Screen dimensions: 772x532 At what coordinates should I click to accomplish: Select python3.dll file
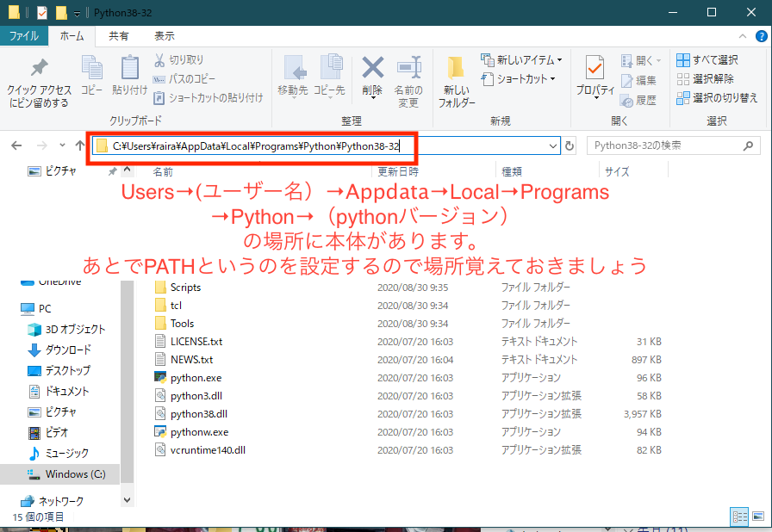[x=189, y=396]
